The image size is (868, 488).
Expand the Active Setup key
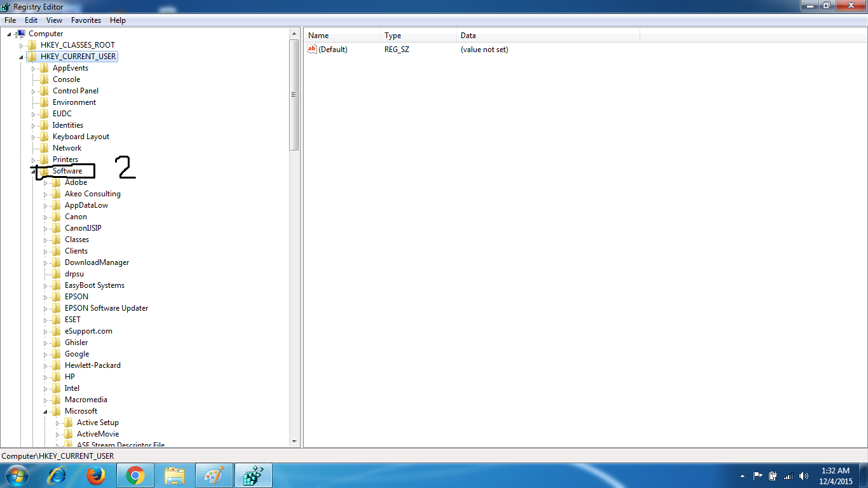pos(58,423)
